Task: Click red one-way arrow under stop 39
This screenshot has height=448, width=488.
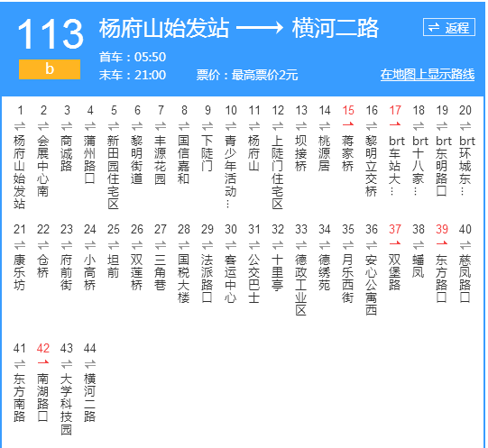Action: (x=442, y=243)
